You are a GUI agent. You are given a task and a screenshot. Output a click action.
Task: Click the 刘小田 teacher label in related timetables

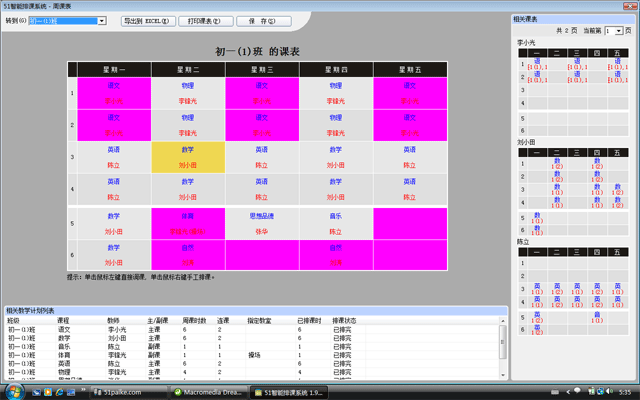click(526, 142)
